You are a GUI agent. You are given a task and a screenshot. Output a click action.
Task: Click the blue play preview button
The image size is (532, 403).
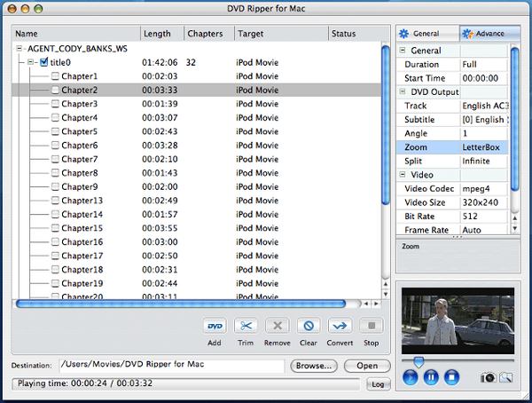point(411,377)
